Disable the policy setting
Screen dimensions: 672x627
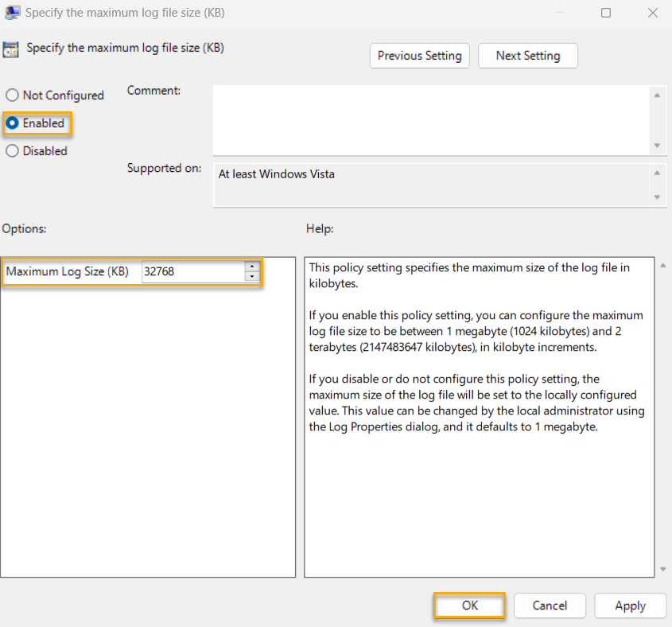tap(12, 150)
